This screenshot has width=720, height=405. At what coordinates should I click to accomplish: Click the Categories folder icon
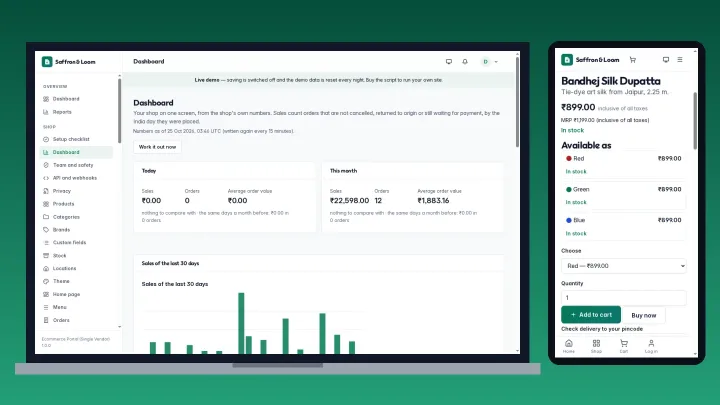tap(46, 217)
